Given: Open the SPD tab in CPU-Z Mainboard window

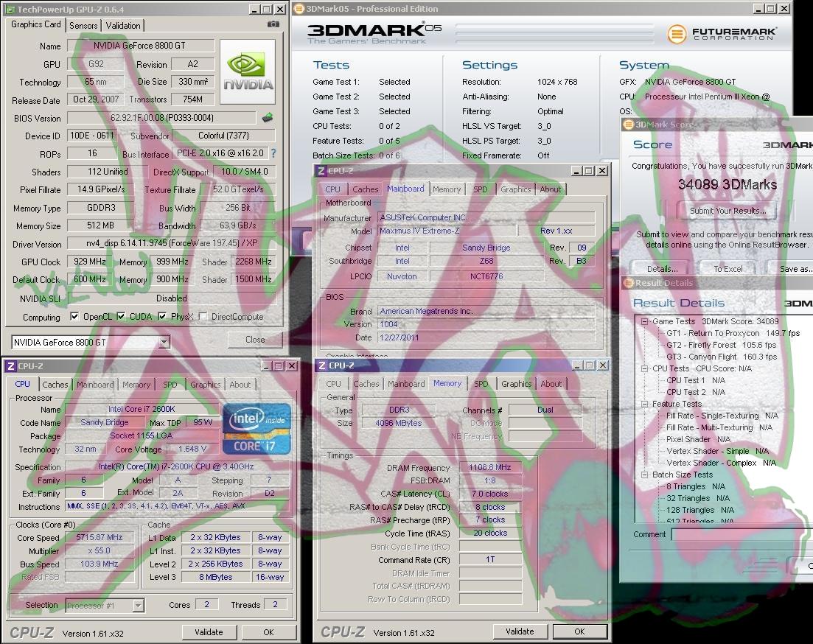Looking at the screenshot, I should tap(481, 189).
